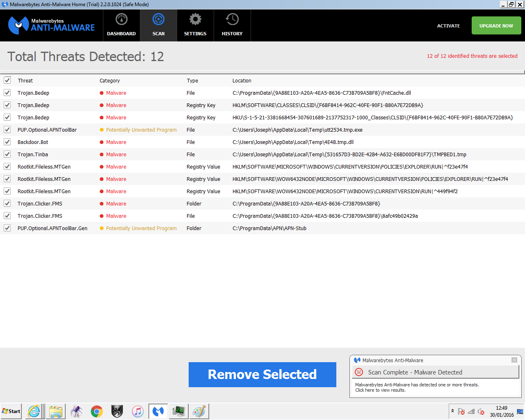The width and height of the screenshot is (525, 420).
Task: Click the Settings gear icon
Action: pos(195,19)
